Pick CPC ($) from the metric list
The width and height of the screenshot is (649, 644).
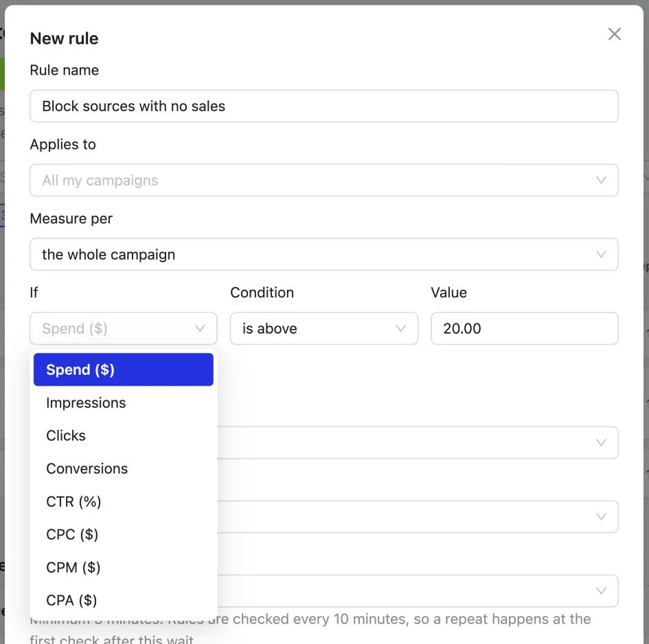124,534
